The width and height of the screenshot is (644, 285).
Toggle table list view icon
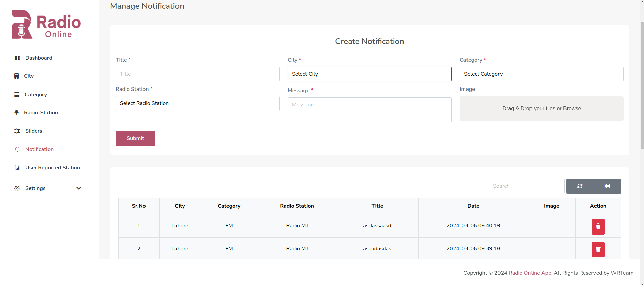607,186
